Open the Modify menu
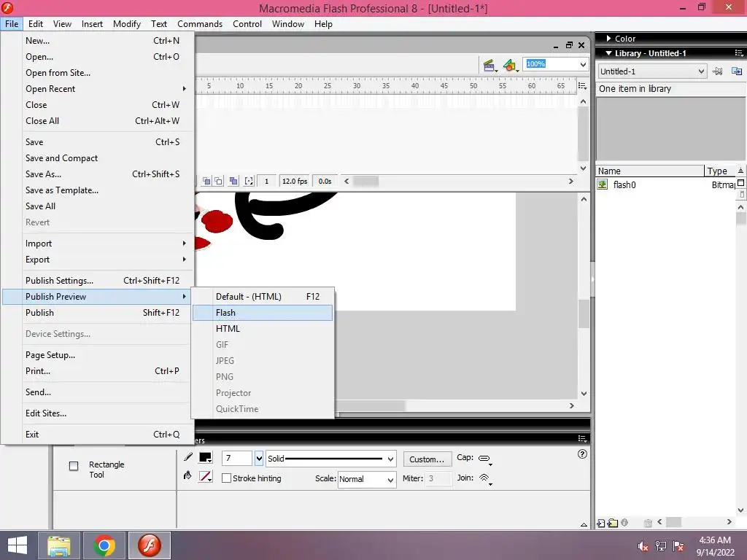Screen dimensions: 747x560 (127, 24)
